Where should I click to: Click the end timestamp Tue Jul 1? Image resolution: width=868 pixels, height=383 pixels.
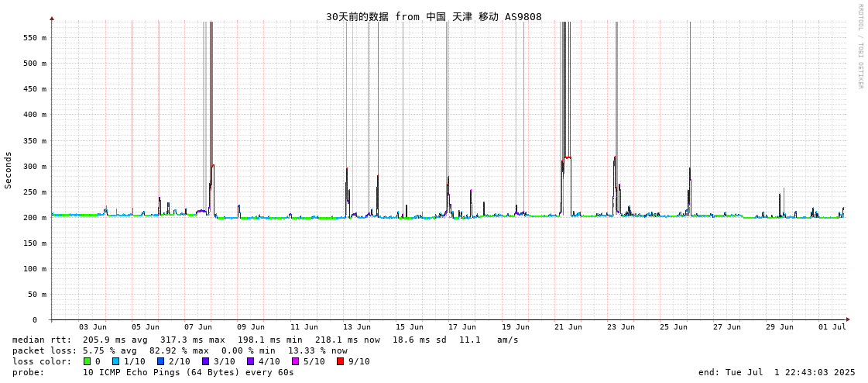(777, 372)
